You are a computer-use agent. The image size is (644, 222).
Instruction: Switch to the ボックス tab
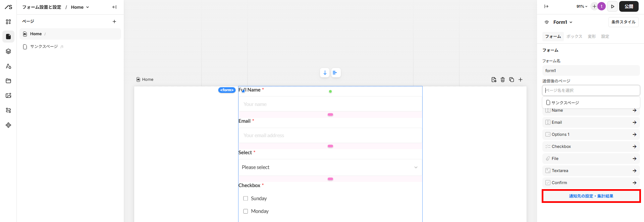574,37
